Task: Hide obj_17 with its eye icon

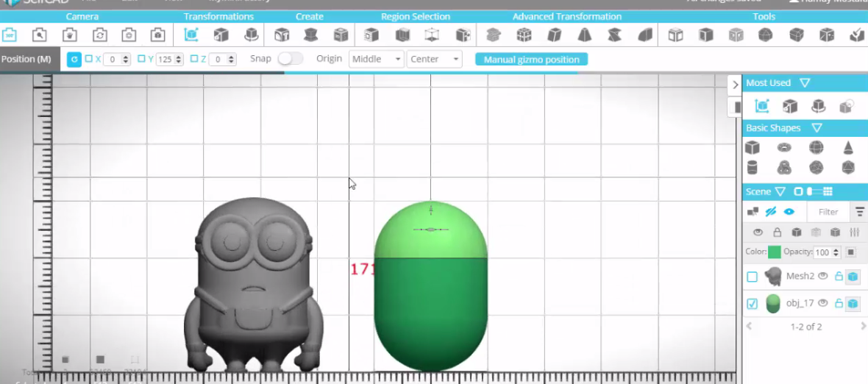Action: pos(823,302)
